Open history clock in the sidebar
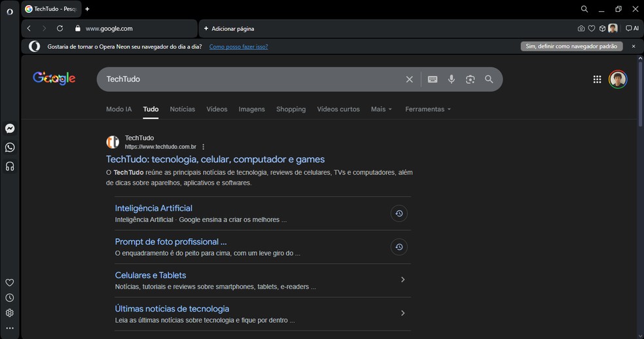Image resolution: width=644 pixels, height=339 pixels. (x=10, y=298)
